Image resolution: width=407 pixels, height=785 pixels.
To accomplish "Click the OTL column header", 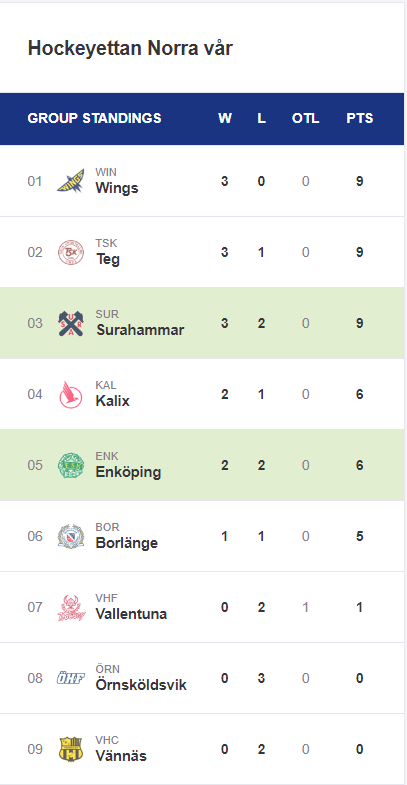I will tap(305, 118).
